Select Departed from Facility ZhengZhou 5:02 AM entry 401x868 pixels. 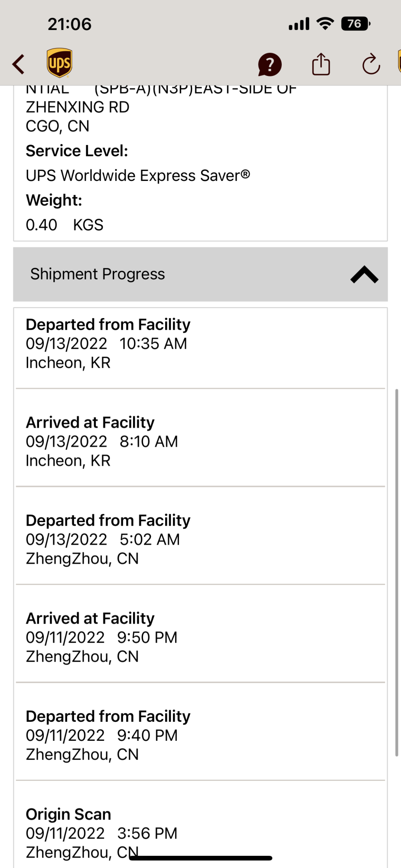pyautogui.click(x=200, y=539)
